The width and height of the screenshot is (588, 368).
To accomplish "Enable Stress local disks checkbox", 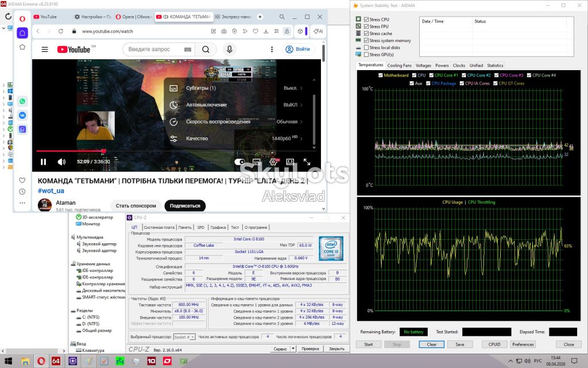I will [x=366, y=48].
